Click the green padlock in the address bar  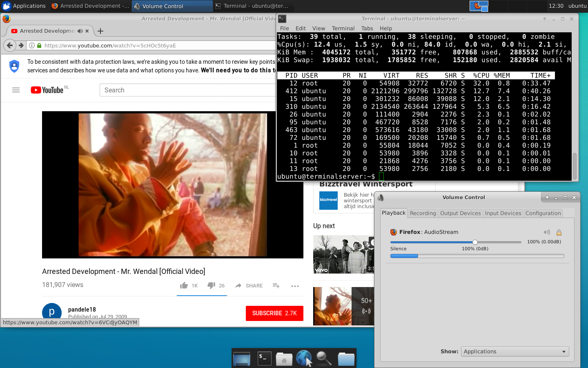39,45
